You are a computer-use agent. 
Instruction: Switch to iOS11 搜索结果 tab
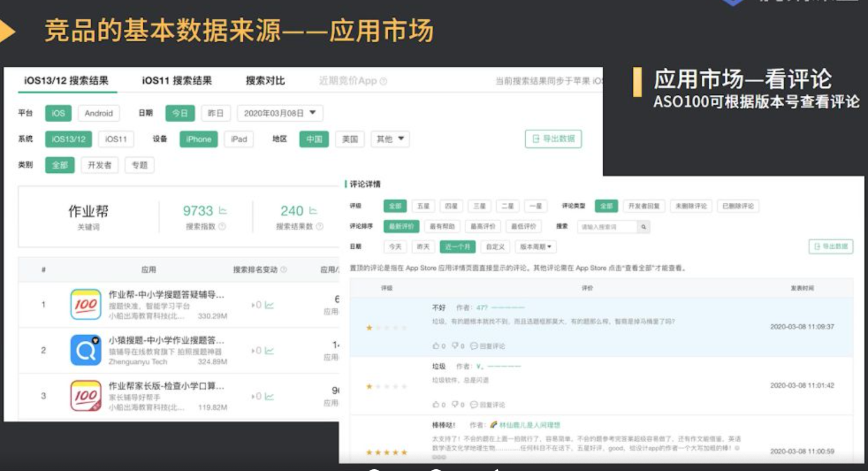[x=177, y=81]
